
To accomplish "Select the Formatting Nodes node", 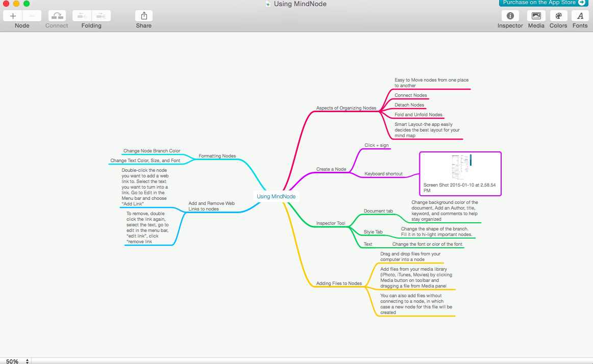I will pos(217,155).
